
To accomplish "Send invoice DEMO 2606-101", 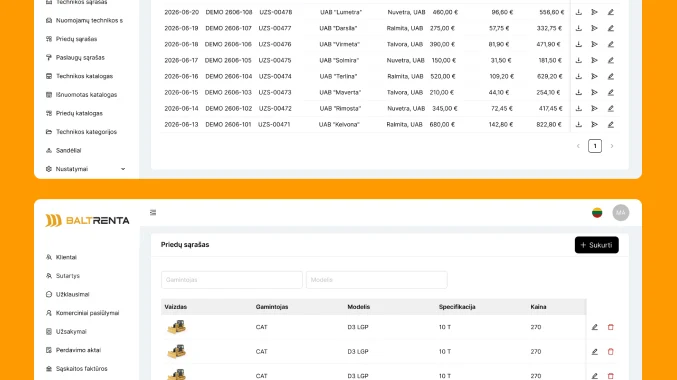I will pos(595,124).
